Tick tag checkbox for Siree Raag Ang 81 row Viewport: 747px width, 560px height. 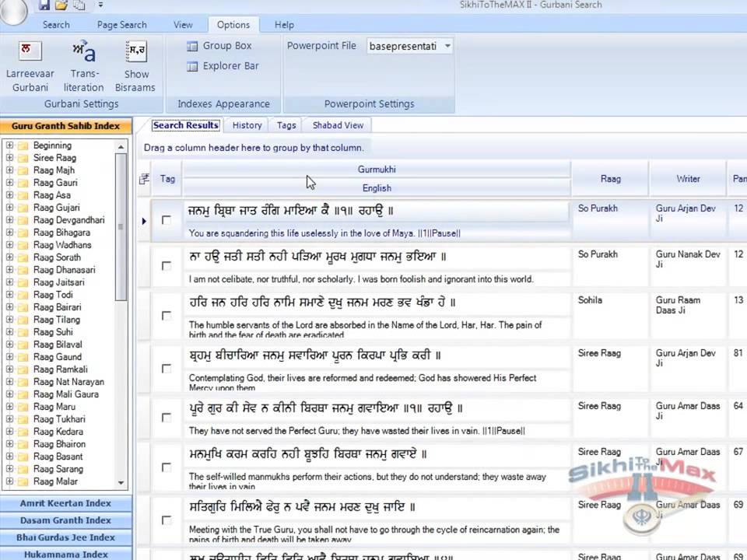click(x=167, y=369)
